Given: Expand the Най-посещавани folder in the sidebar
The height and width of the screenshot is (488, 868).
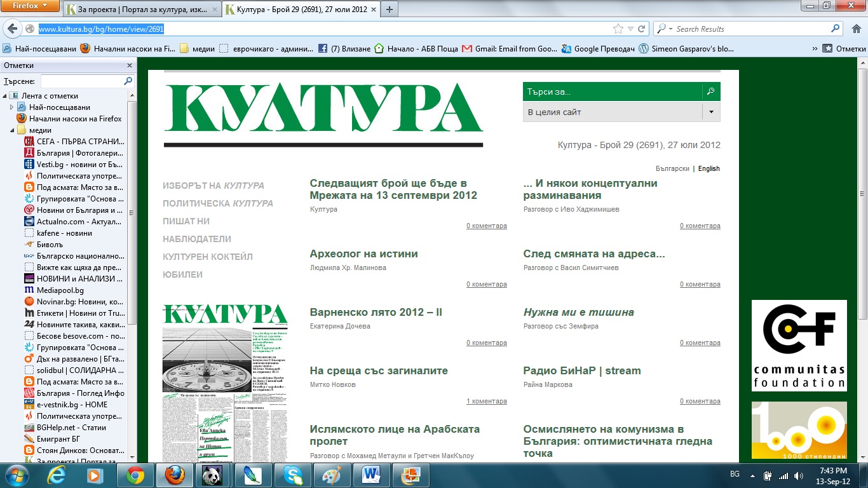Looking at the screenshot, I should (12, 107).
